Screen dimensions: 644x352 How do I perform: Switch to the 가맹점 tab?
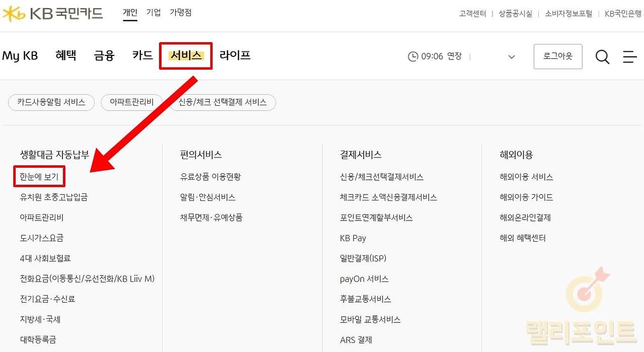[x=181, y=13]
